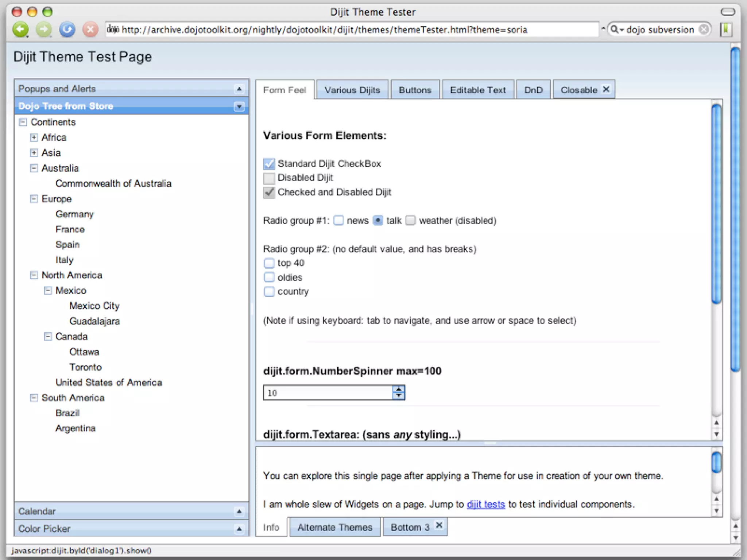Collapse the Continents tree node

(23, 122)
